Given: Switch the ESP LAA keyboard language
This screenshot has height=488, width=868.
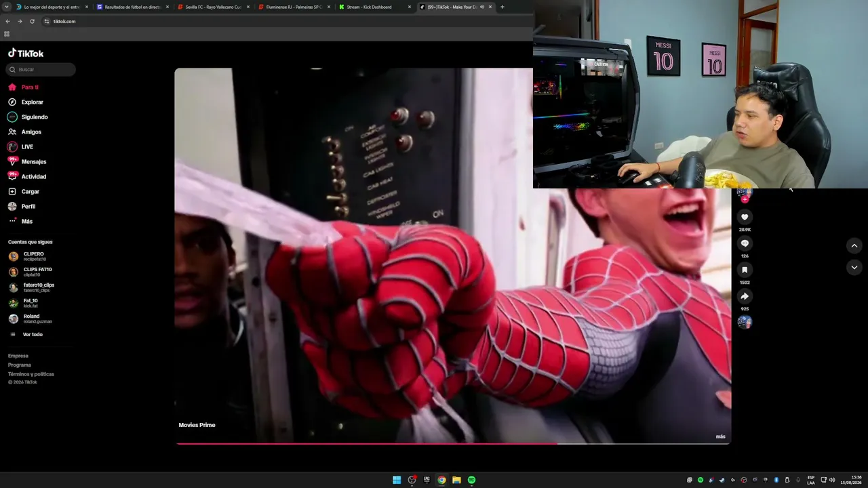Looking at the screenshot, I should [x=811, y=480].
